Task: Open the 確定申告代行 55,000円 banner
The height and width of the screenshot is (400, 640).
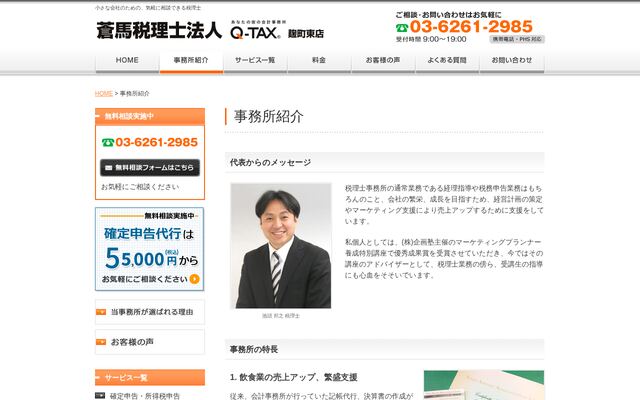Action: (x=149, y=249)
